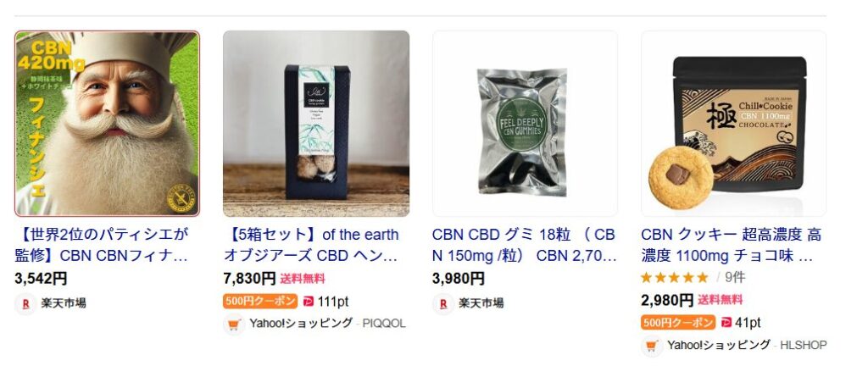The width and height of the screenshot is (868, 366).
Task: Click Yahoo shopping cart icon beside HLSHOP
Action: (652, 346)
